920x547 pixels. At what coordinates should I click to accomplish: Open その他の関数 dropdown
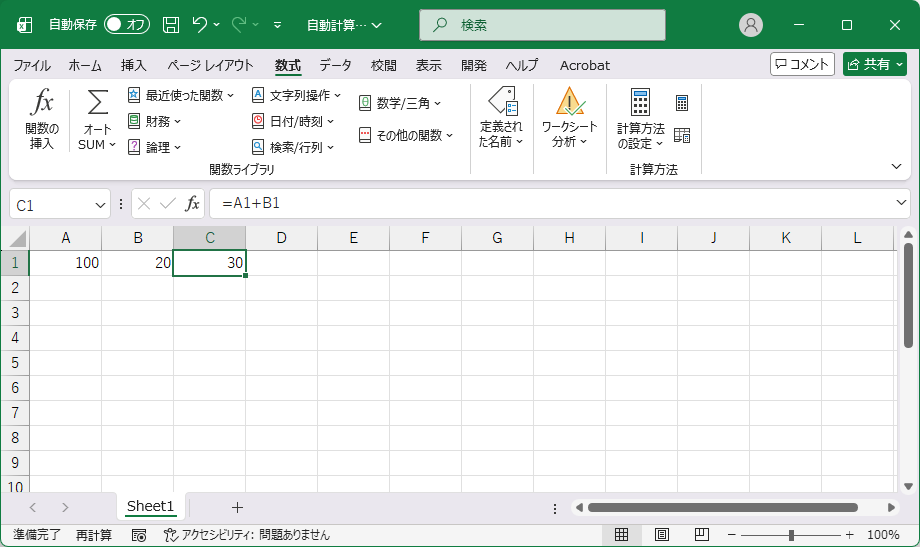coord(406,136)
